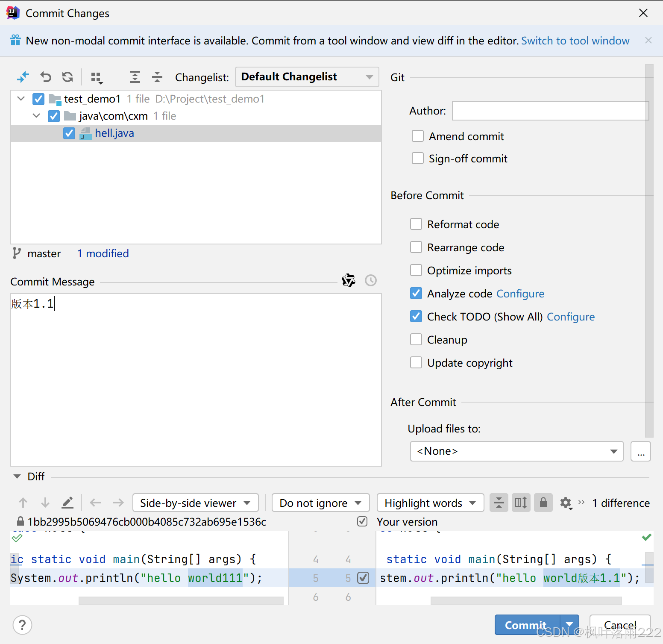
Task: Click the collapse all icon above file tree
Action: click(157, 77)
